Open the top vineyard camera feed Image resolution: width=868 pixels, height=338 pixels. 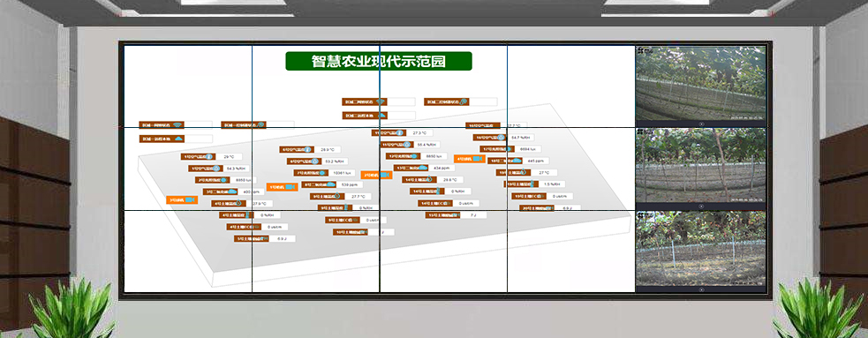coord(701,83)
